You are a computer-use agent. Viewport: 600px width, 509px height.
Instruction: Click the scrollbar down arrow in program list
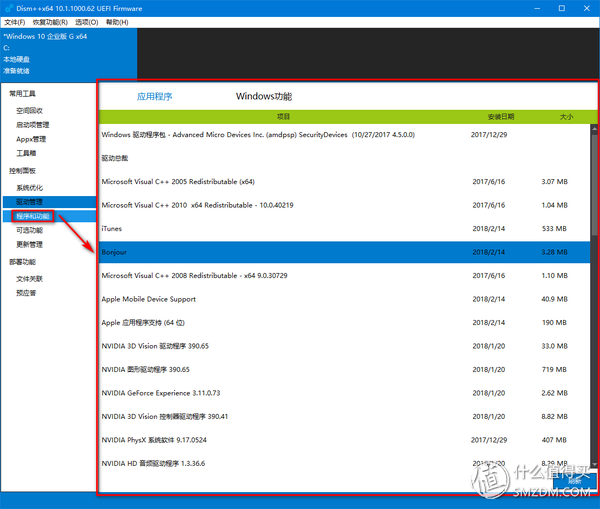pyautogui.click(x=594, y=465)
